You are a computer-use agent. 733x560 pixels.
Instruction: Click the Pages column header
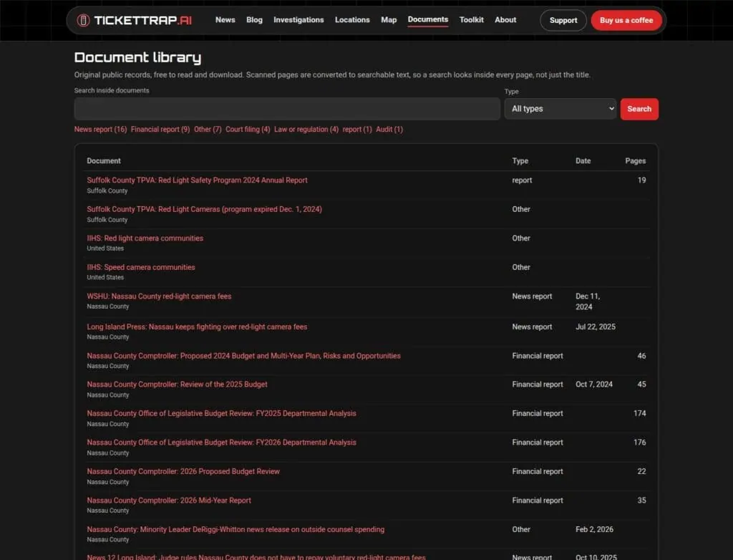tap(636, 160)
